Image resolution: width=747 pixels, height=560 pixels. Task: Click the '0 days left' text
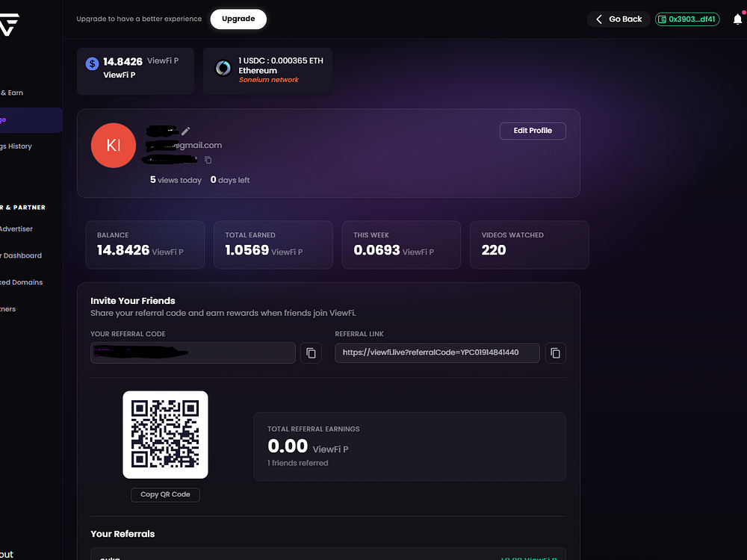(230, 180)
